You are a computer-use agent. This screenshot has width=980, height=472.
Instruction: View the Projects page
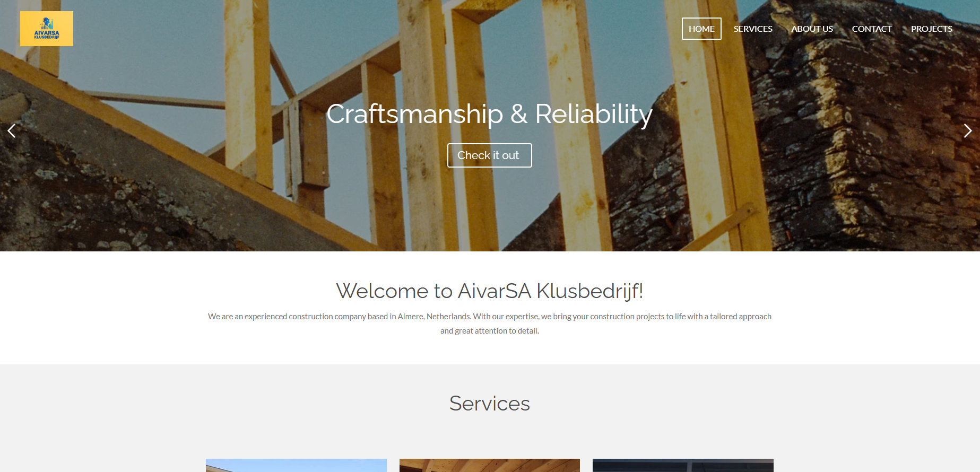[x=932, y=29]
